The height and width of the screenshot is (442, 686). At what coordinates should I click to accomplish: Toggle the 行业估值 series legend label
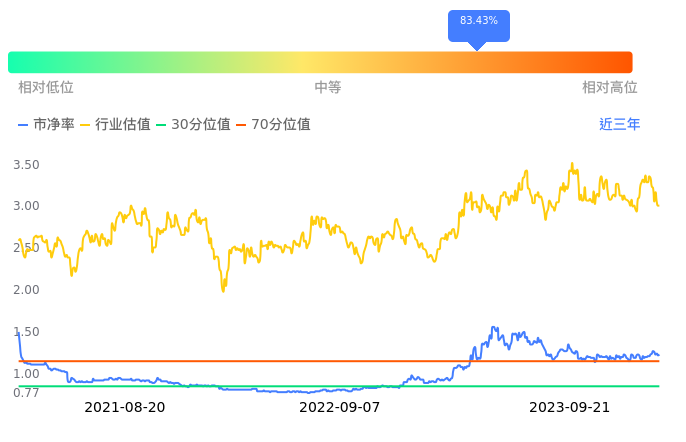[x=123, y=125]
